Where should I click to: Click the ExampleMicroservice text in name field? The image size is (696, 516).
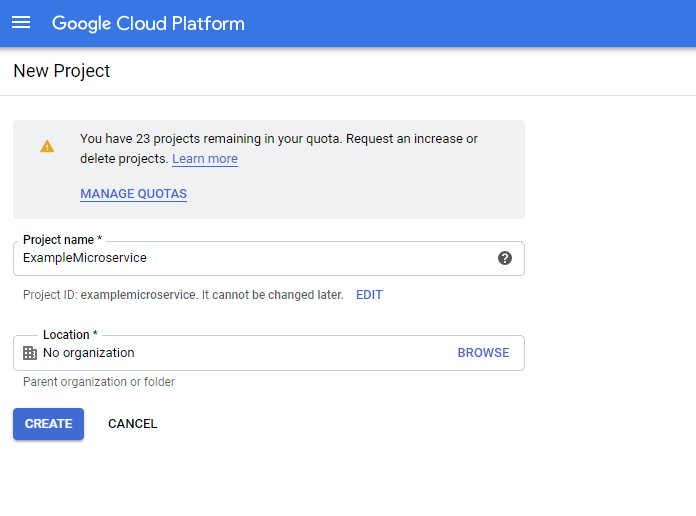tap(85, 258)
